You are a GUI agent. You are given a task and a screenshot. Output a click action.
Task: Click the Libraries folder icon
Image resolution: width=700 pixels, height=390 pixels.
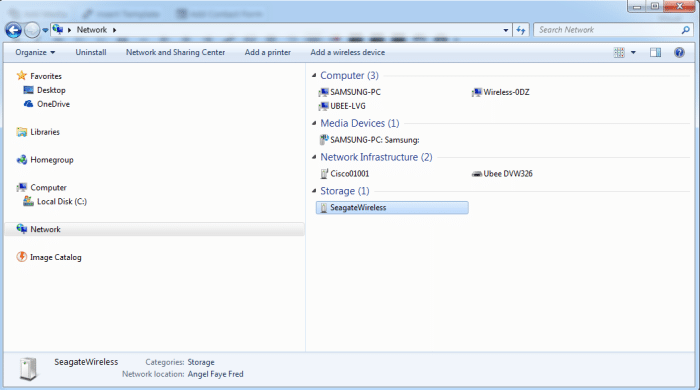(x=21, y=132)
